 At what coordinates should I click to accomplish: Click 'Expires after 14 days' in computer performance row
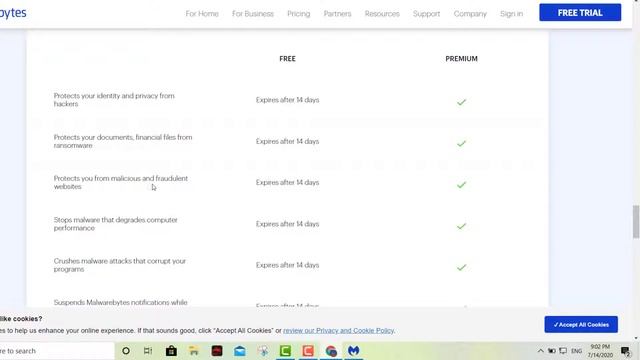(287, 224)
